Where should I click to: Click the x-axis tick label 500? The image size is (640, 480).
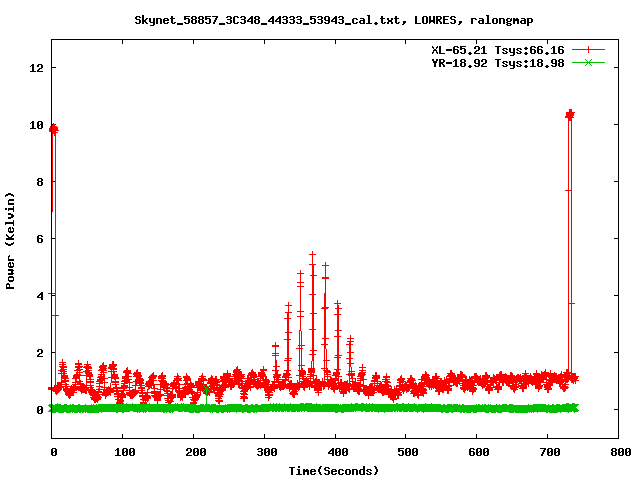tap(408, 452)
